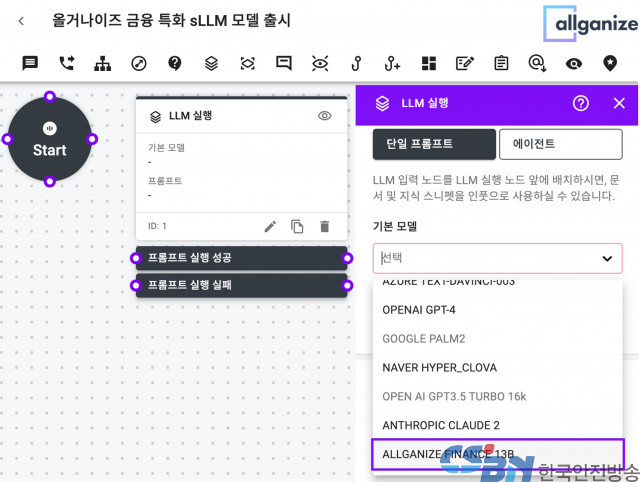This screenshot has height=482, width=640.
Task: Click the Start node's top connector dot
Action: [x=50, y=97]
